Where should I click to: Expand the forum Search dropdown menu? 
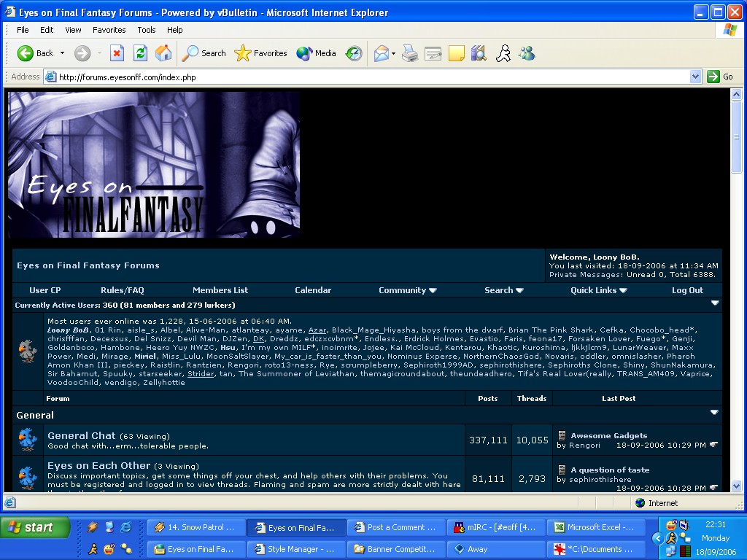pyautogui.click(x=504, y=290)
